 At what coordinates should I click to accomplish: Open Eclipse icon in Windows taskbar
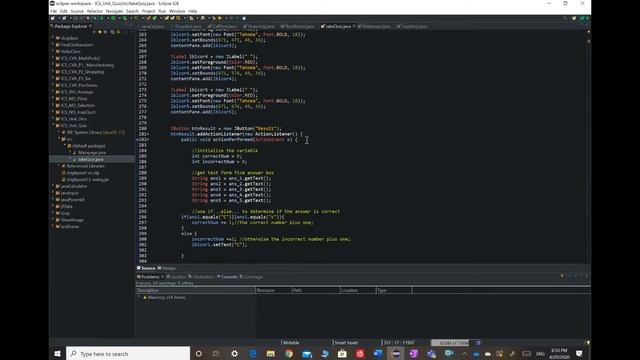click(396, 353)
